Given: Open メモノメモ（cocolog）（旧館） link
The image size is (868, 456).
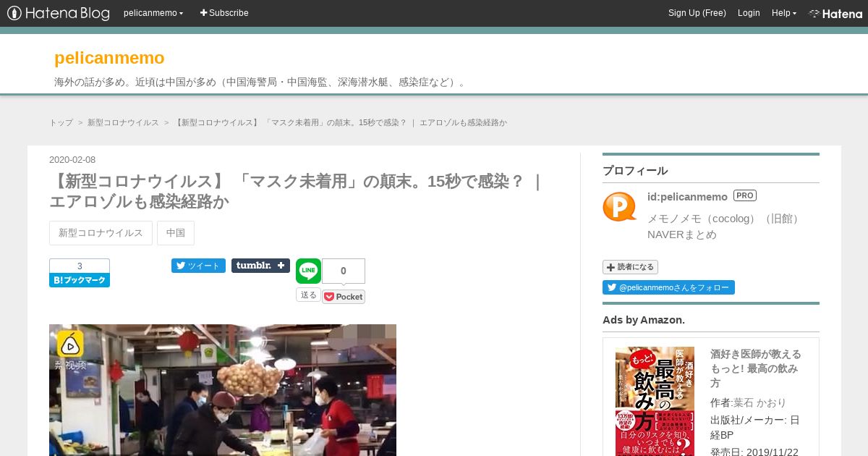Looking at the screenshot, I should click(x=726, y=219).
